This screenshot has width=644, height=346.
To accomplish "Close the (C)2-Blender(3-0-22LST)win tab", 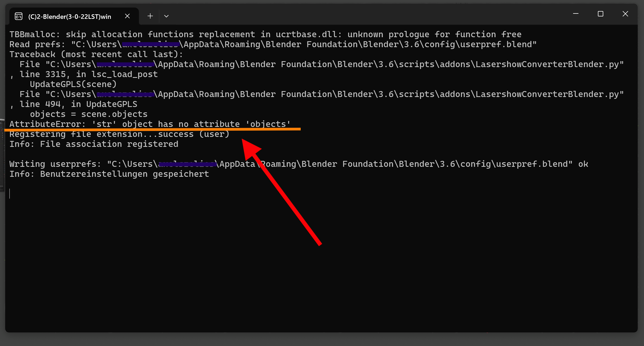I will pyautogui.click(x=127, y=16).
